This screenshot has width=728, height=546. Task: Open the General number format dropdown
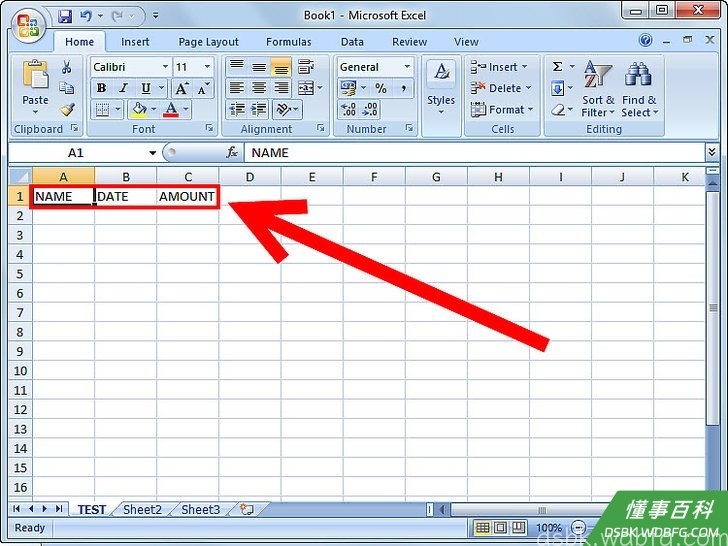(407, 67)
